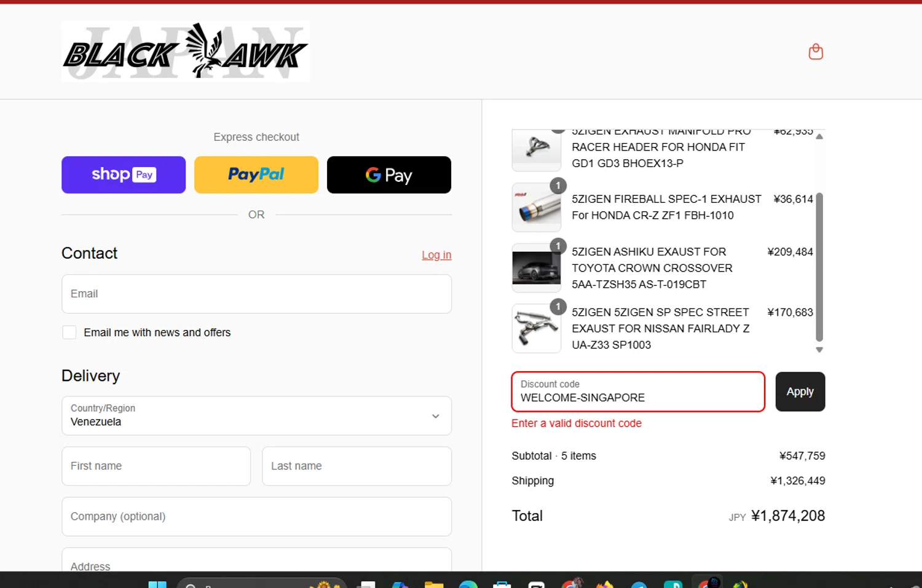The height and width of the screenshot is (588, 922).
Task: Select the Address field
Action: coord(256,560)
